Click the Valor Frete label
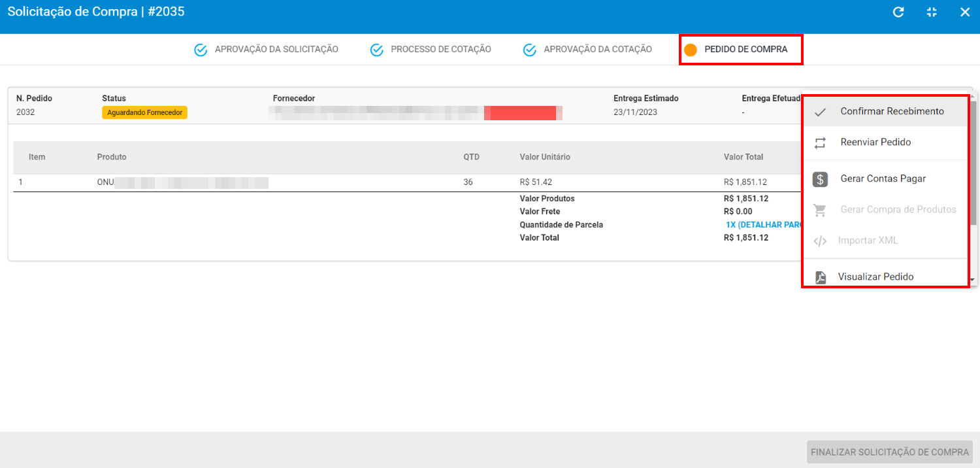 [x=540, y=212]
